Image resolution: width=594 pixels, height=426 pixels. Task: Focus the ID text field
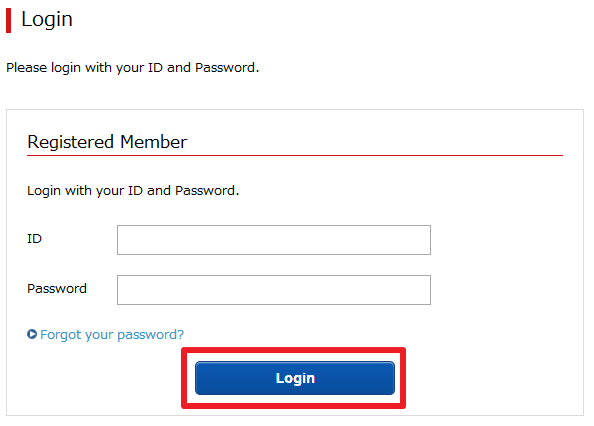[274, 240]
